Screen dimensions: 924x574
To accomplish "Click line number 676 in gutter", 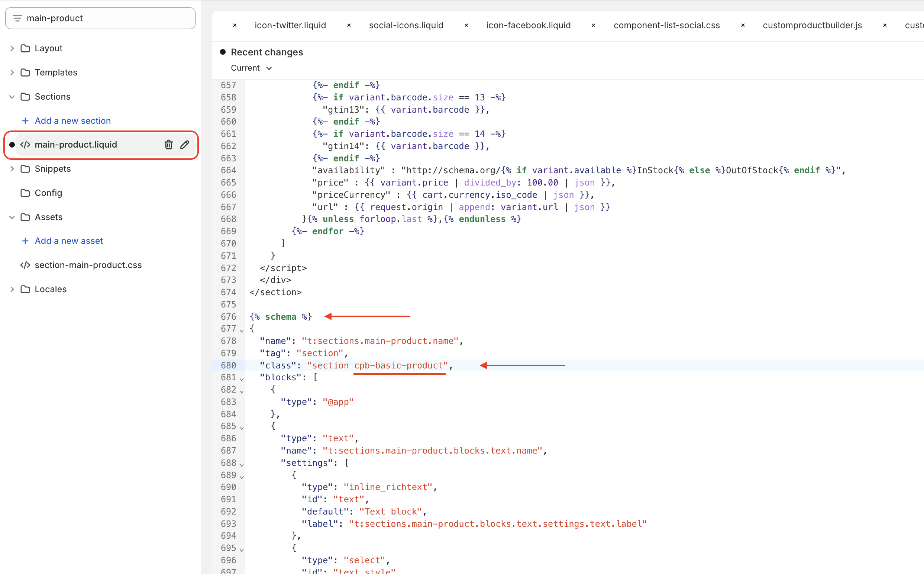I will [x=228, y=317].
